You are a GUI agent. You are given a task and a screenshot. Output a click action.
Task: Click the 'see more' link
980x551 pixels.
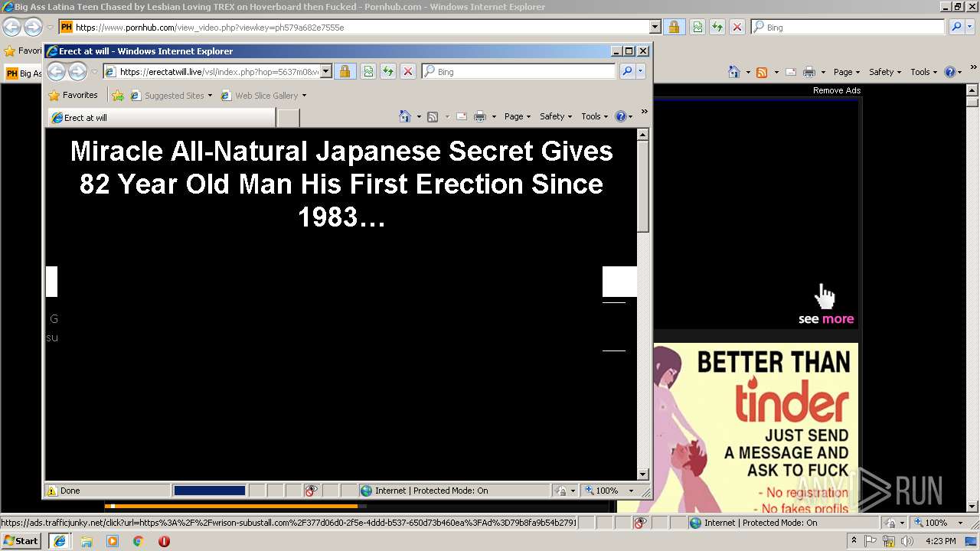825,319
